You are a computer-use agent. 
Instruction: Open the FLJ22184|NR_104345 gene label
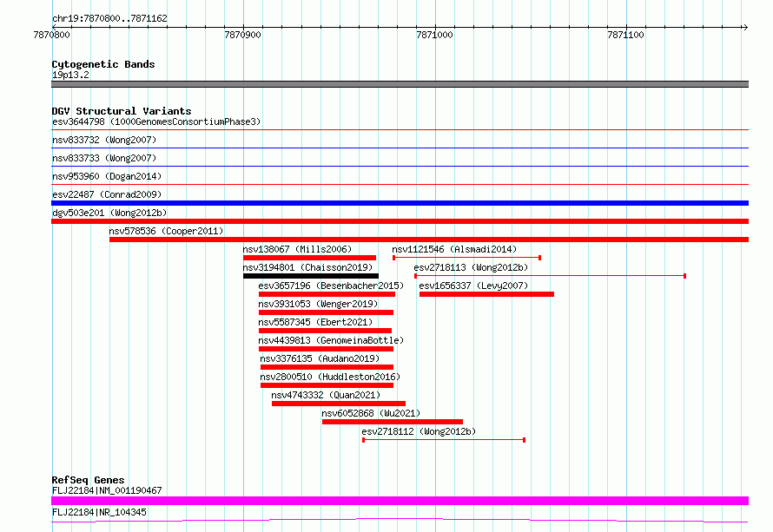tap(99, 512)
